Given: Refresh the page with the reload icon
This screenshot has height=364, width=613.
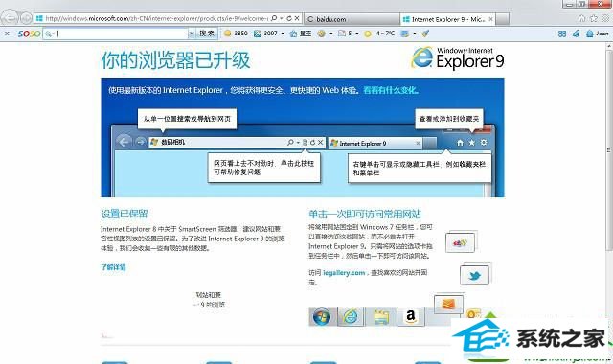Looking at the screenshot, I should point(289,18).
